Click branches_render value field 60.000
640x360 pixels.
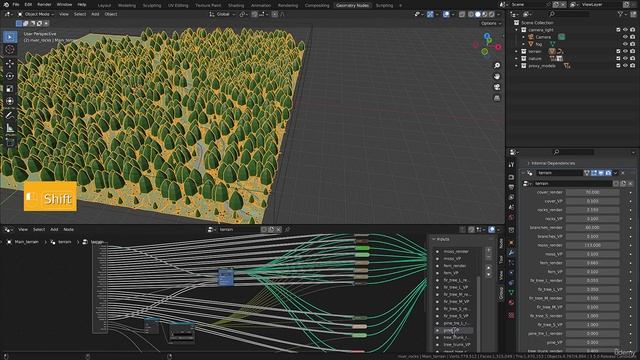(x=592, y=228)
